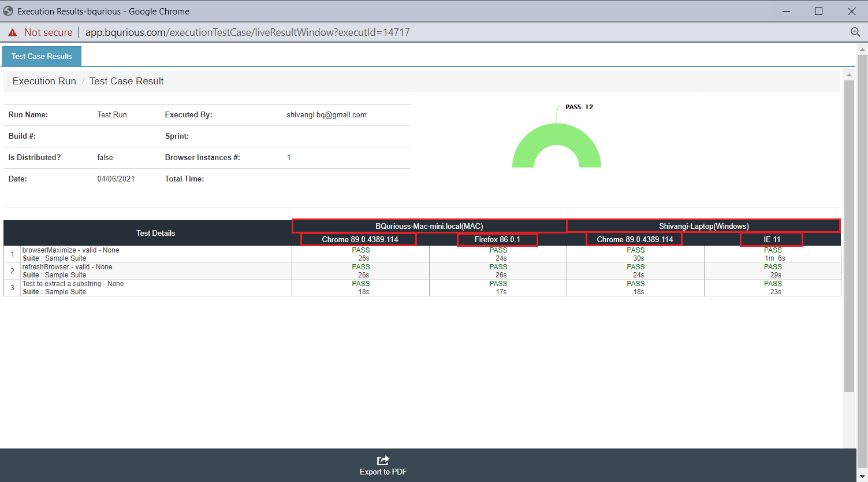The width and height of the screenshot is (868, 482).
Task: Click the Not secure warning triangle icon
Action: (x=13, y=32)
